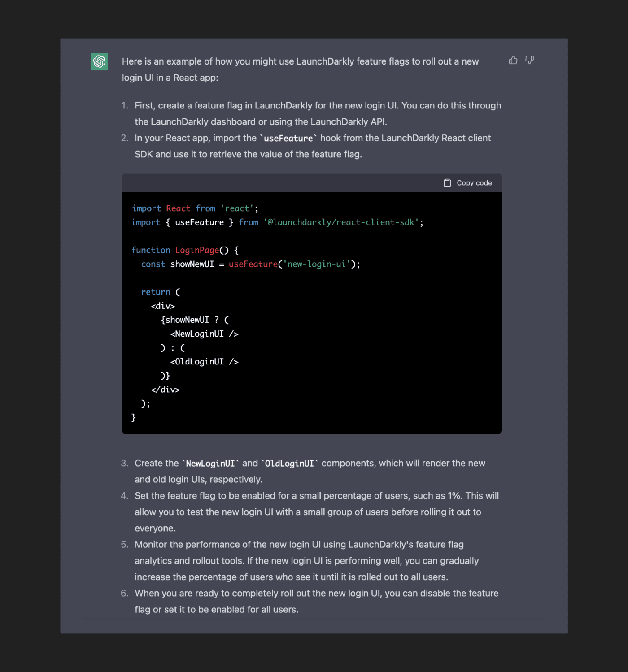This screenshot has height=672, width=628.
Task: Click the showNewUI constant declaration in code
Action: [x=192, y=264]
